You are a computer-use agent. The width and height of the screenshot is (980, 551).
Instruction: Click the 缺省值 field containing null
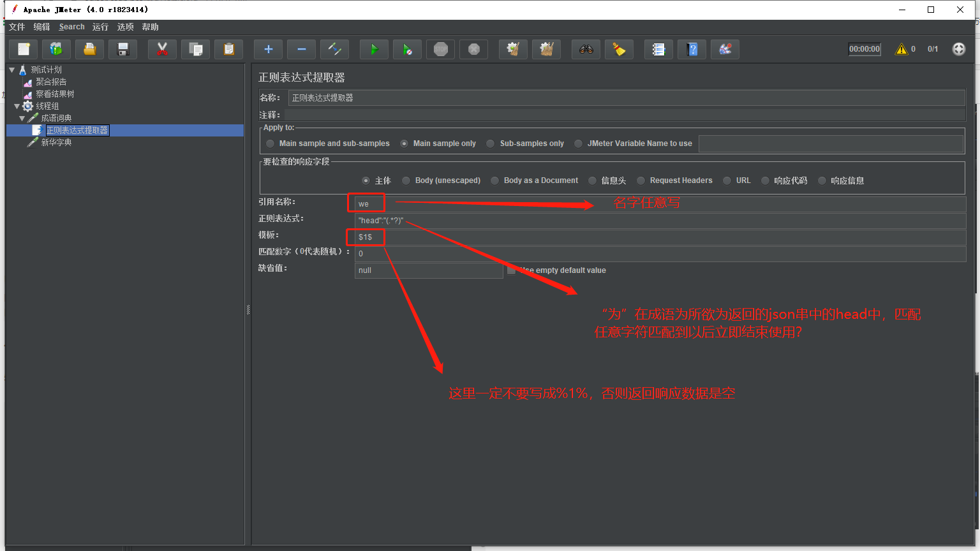pyautogui.click(x=429, y=270)
